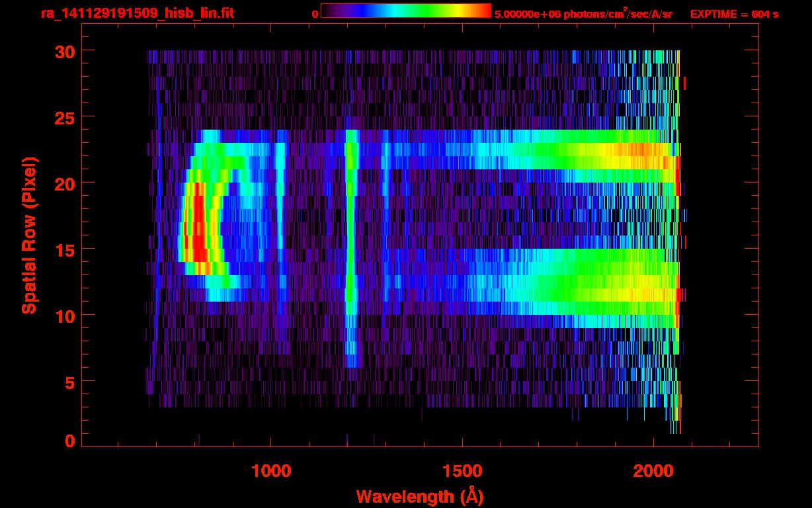Click the y-axis tick label 15
This screenshot has height=508, width=812.
tap(65, 249)
